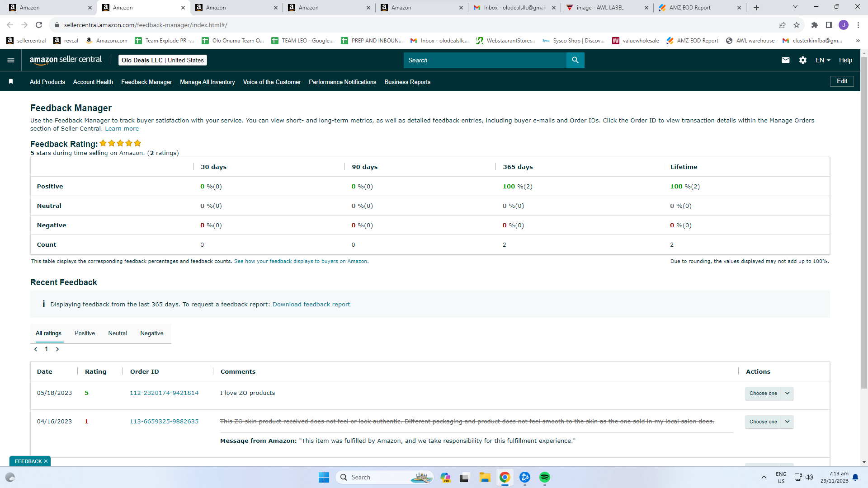Click the info icon in Recent Feedback notice
The height and width of the screenshot is (488, 868).
click(x=43, y=304)
